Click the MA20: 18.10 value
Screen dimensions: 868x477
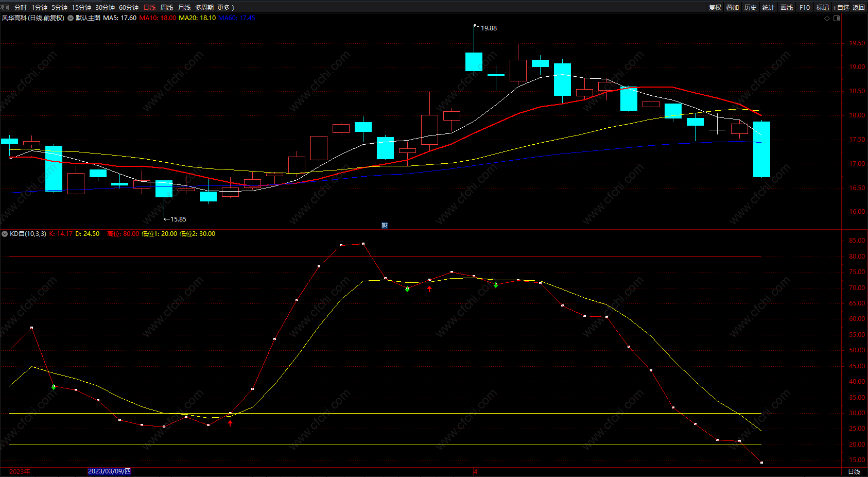[197, 18]
